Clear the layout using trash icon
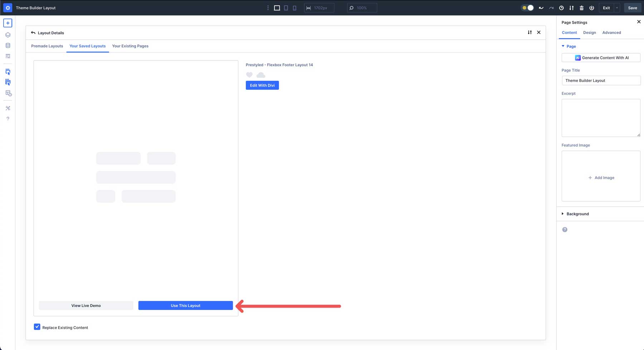 coord(582,8)
